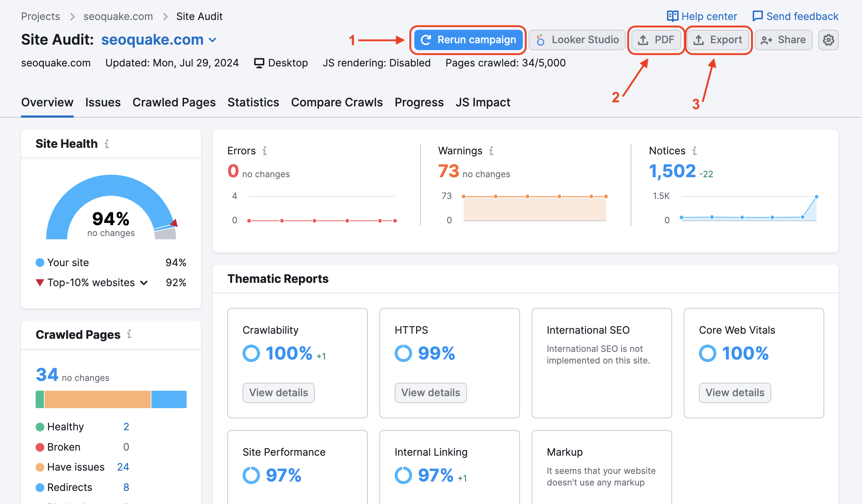Switch to the Issues tab
The height and width of the screenshot is (504, 862).
pyautogui.click(x=103, y=102)
